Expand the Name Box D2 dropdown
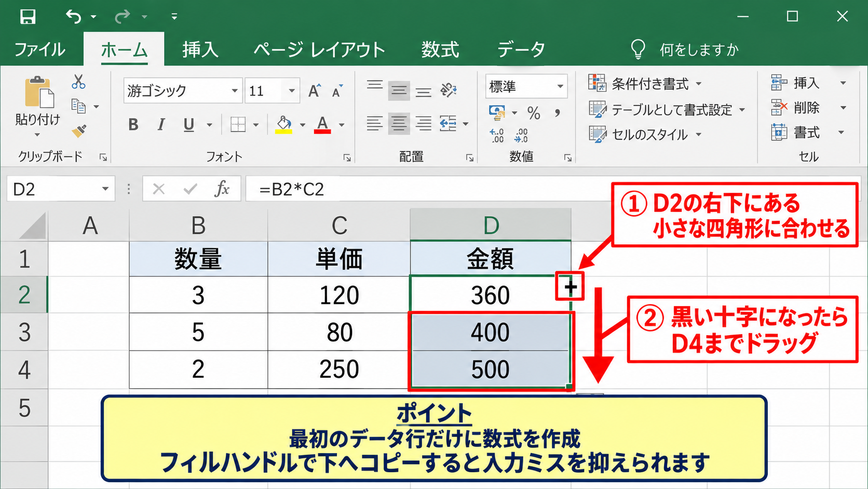This screenshot has width=868, height=489. [105, 189]
